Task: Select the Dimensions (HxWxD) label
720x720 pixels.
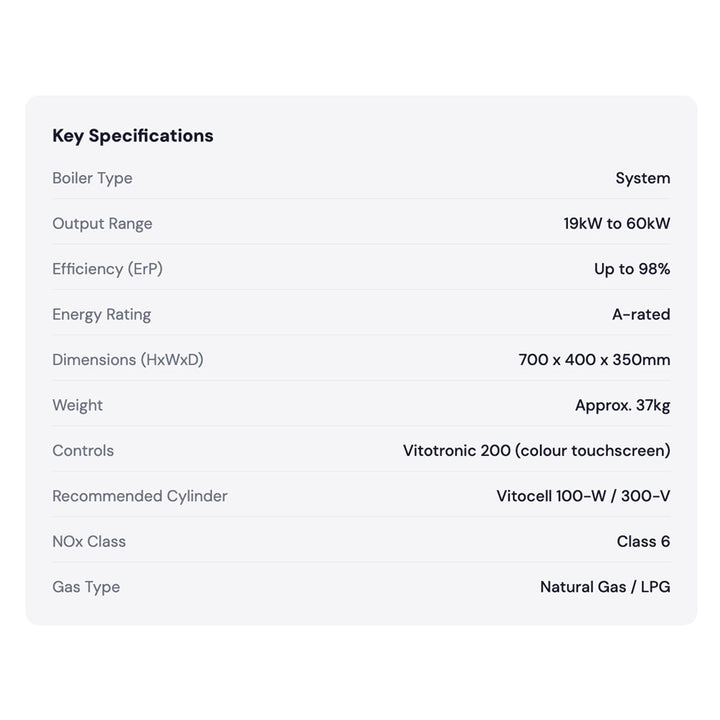Action: click(x=128, y=360)
